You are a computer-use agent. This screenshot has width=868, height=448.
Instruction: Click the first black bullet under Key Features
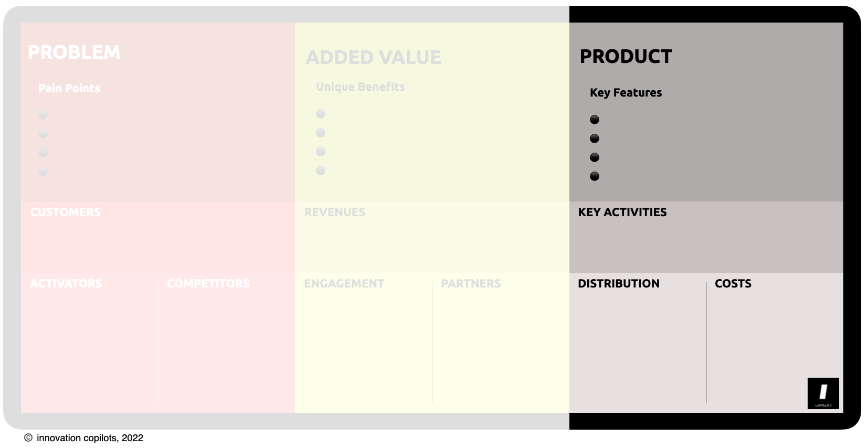click(x=595, y=120)
